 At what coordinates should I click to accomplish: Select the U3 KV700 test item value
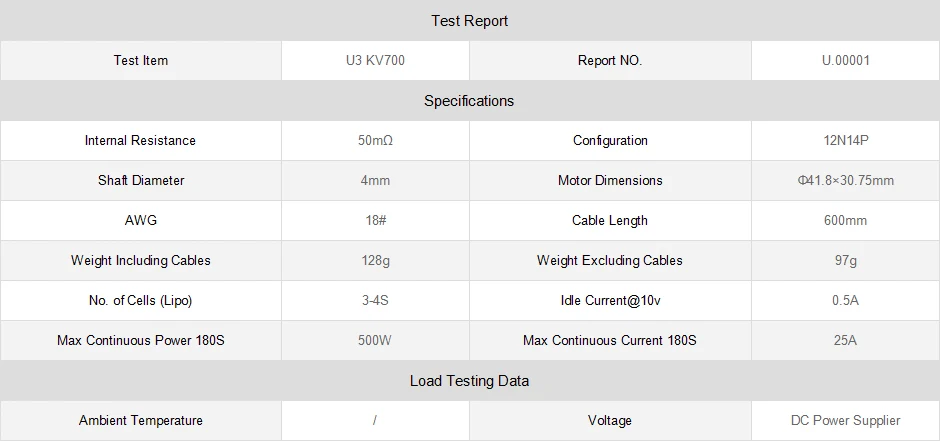point(375,60)
